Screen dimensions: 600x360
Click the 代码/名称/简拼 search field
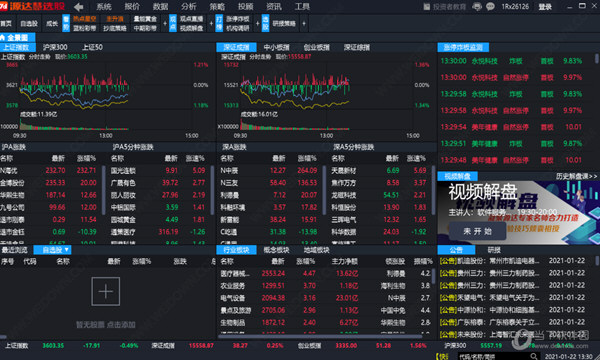point(494,356)
